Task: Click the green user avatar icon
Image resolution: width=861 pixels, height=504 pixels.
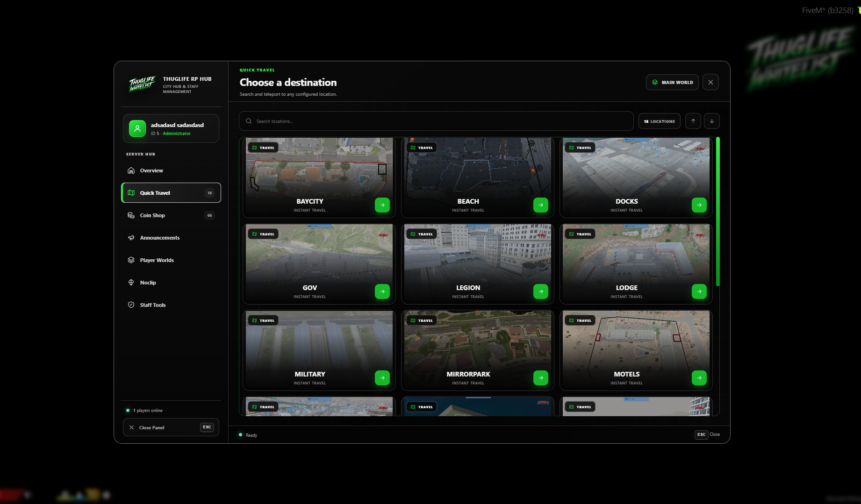Action: tap(137, 128)
